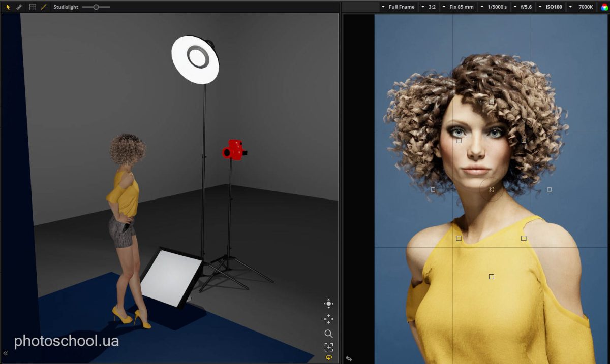
Task: Click the swap panels arrows icon
Action: point(349,358)
